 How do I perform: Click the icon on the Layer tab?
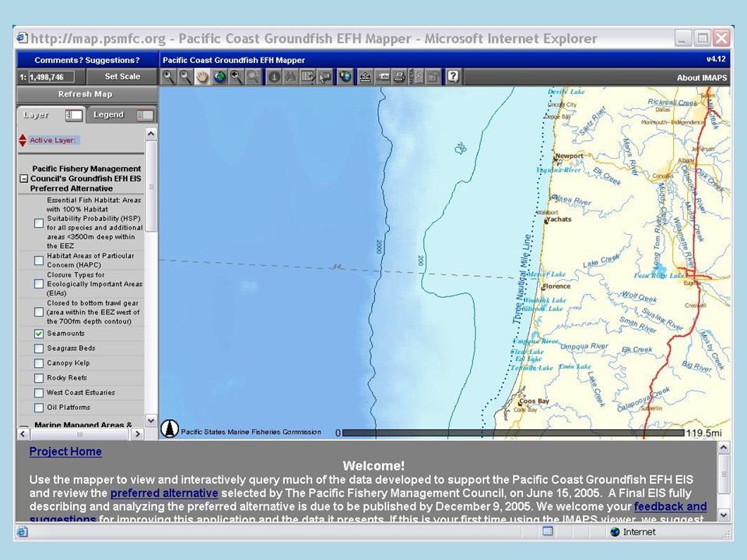pos(74,115)
